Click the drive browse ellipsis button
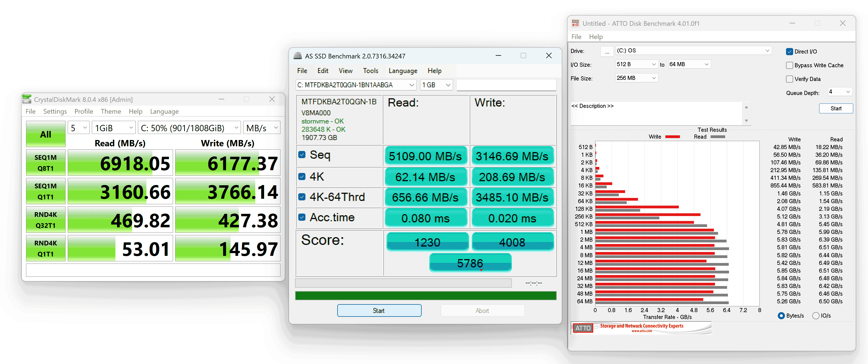 coord(607,51)
